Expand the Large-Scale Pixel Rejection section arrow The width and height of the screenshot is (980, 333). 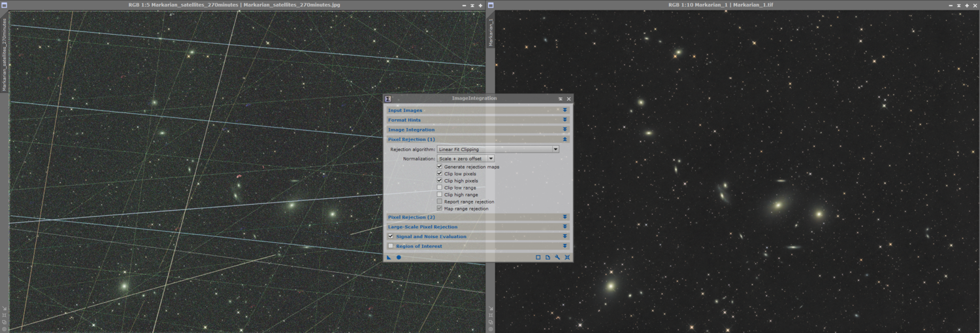565,226
